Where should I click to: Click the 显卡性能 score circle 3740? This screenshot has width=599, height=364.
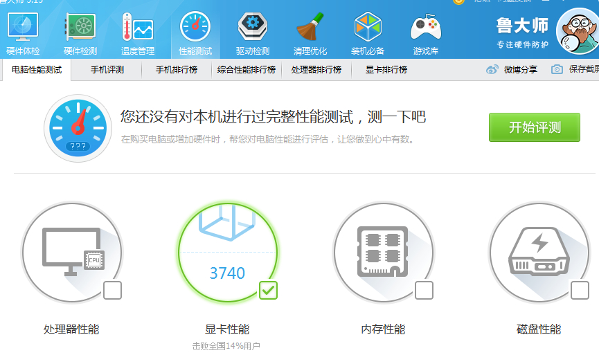click(x=228, y=252)
